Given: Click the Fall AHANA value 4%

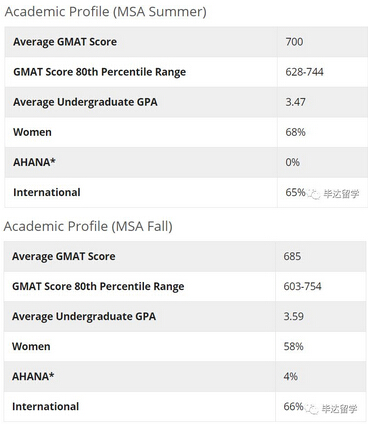Looking at the screenshot, I should 291,376.
